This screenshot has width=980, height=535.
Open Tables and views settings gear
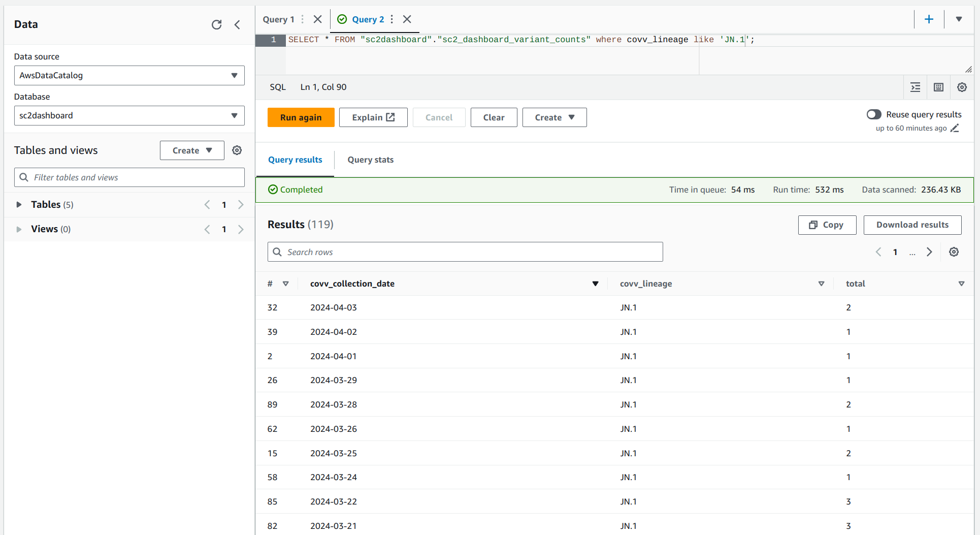pyautogui.click(x=237, y=150)
